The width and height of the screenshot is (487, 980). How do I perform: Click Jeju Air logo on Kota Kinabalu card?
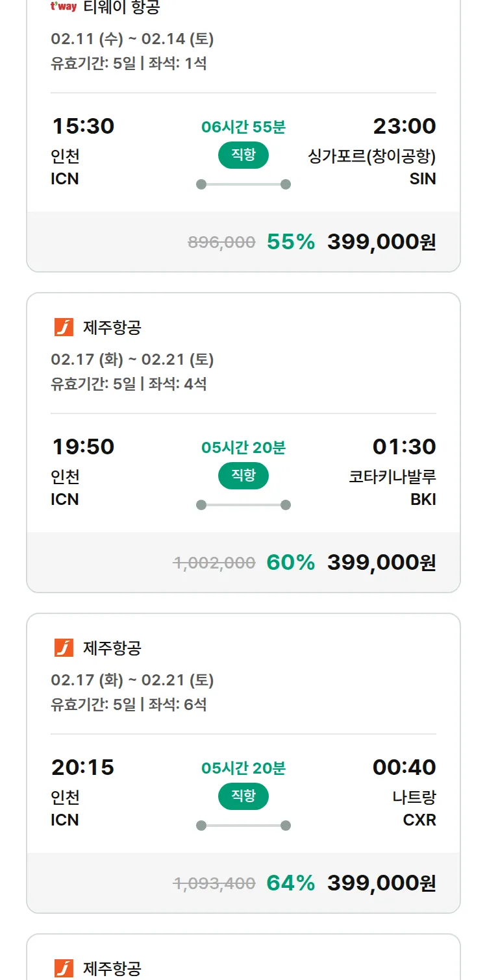tap(64, 327)
